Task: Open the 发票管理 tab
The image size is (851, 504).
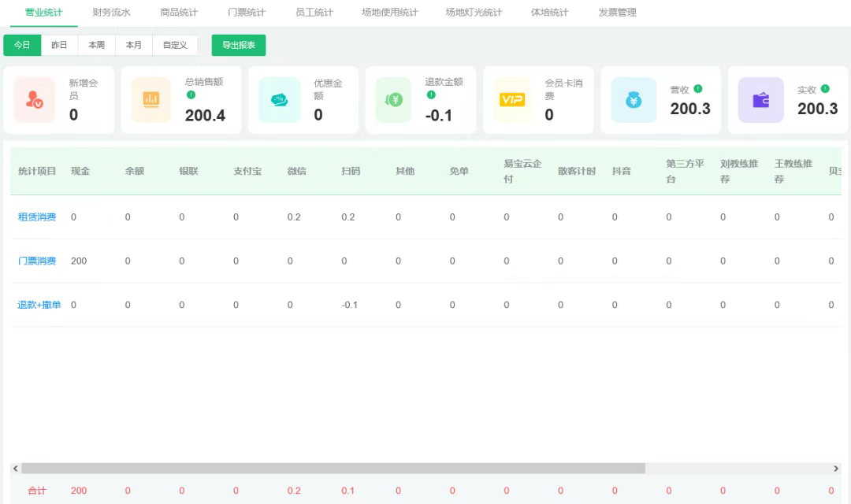Action: point(617,13)
